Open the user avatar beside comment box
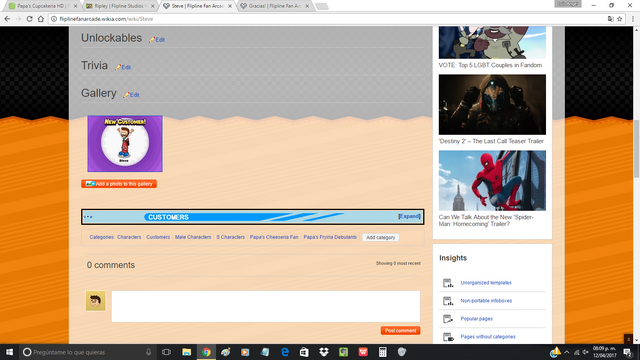 [96, 301]
